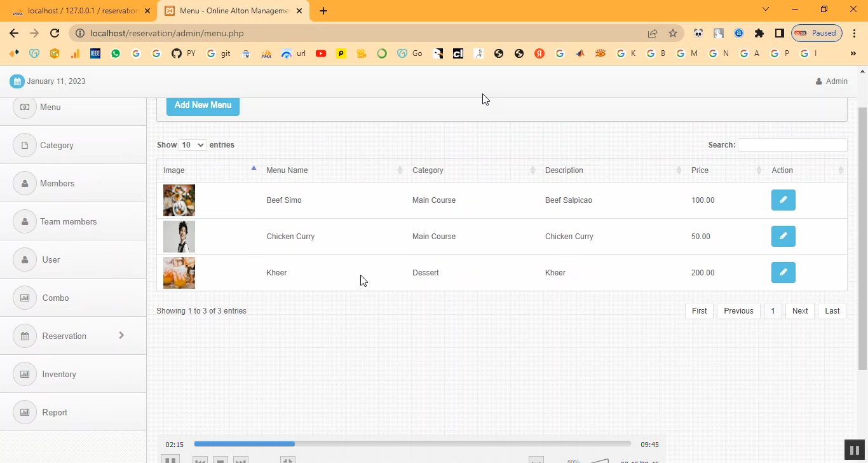Click the Inventory sidebar icon

point(25,374)
